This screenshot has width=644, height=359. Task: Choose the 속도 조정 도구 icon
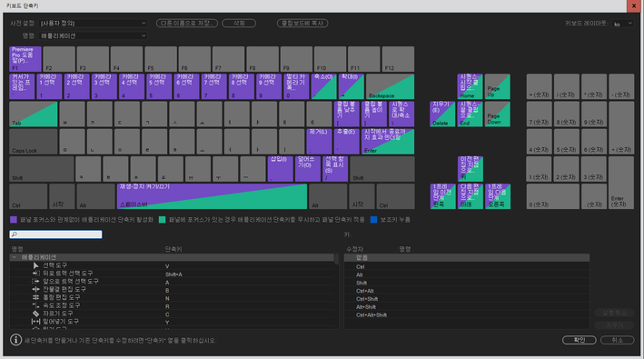(35, 305)
